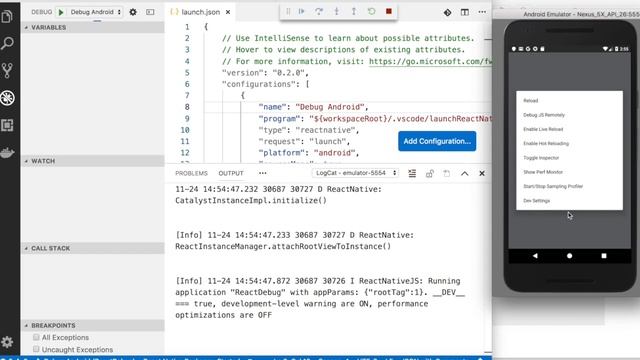This screenshot has width=640, height=360.
Task: Open LogCat - emulator-5554 output dropdown
Action: 355,173
